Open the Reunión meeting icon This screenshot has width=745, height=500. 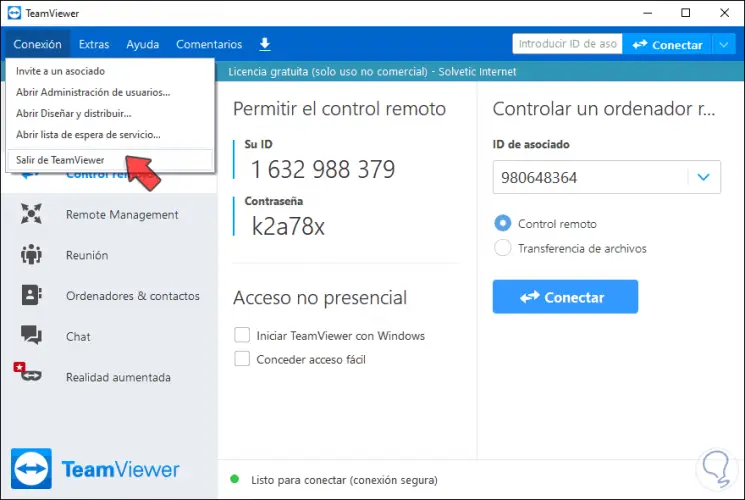tap(31, 255)
